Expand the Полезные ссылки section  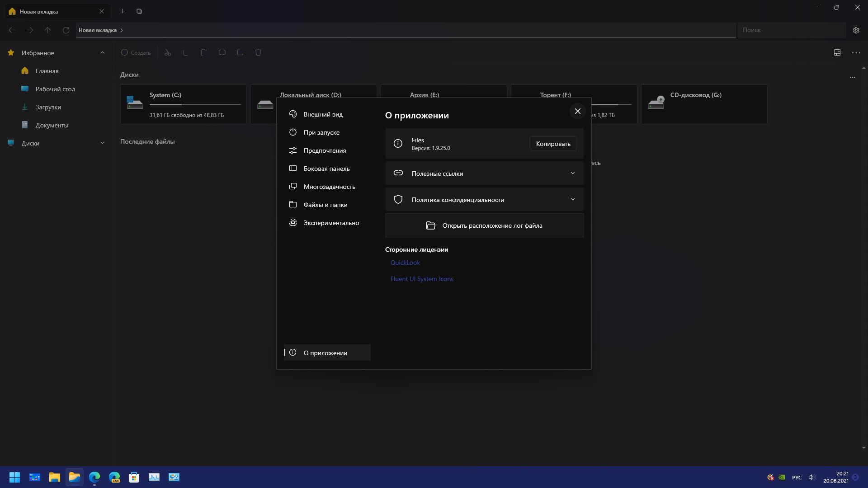(x=484, y=174)
